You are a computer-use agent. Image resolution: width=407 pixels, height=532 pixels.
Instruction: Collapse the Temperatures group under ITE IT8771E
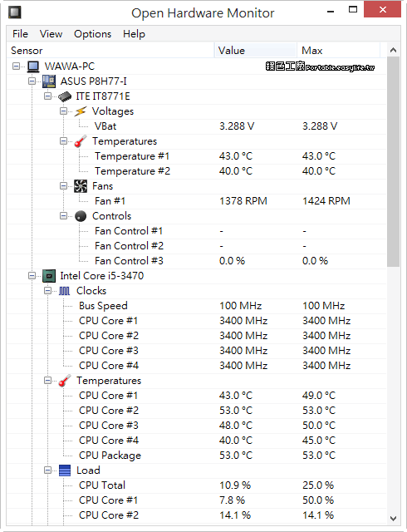click(63, 140)
